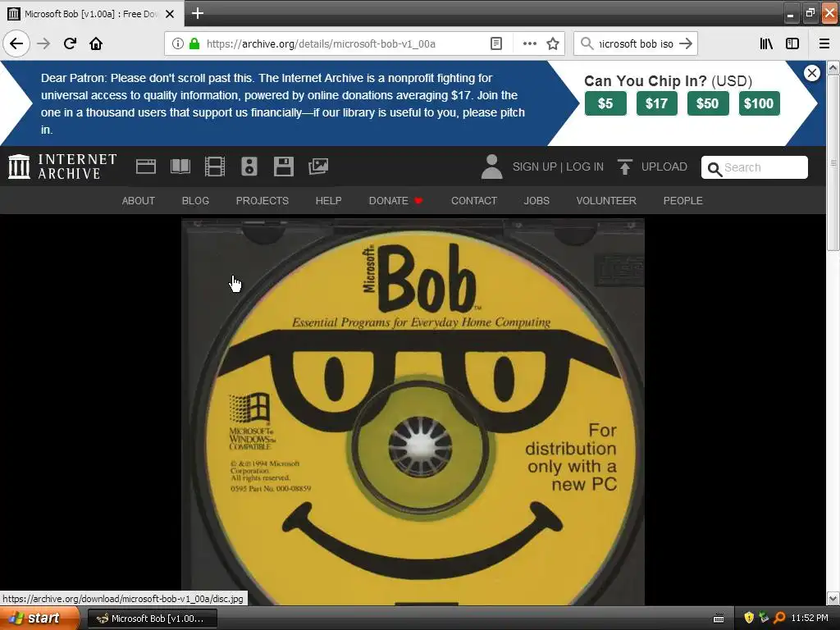
Task: Click the upload arrow icon
Action: click(x=624, y=167)
